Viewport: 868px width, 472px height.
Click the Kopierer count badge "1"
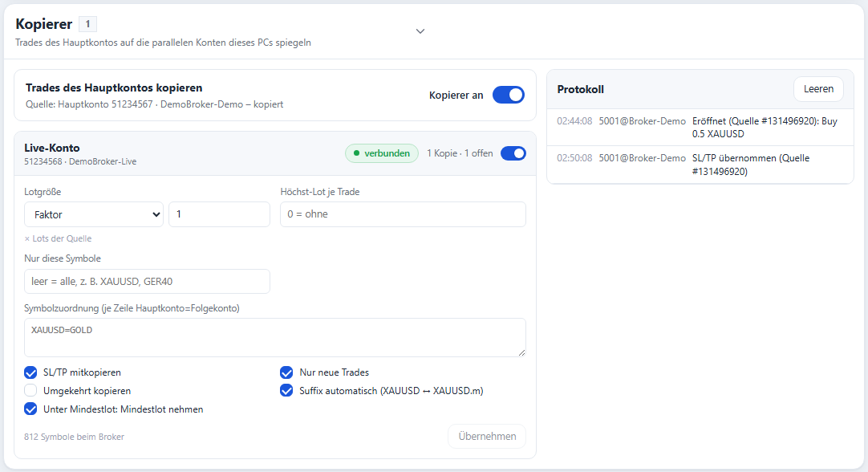(87, 24)
